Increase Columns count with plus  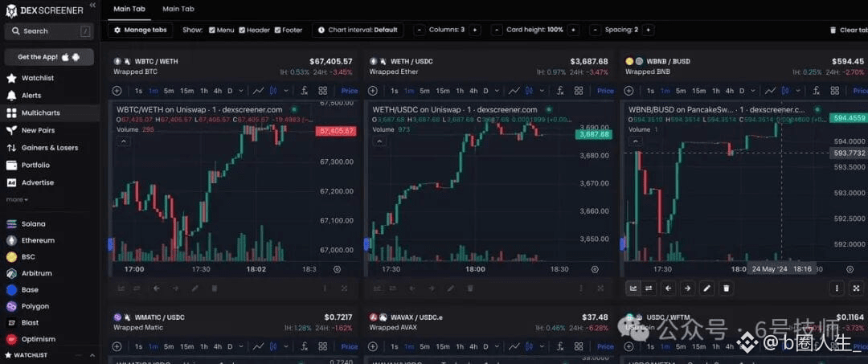pos(474,30)
